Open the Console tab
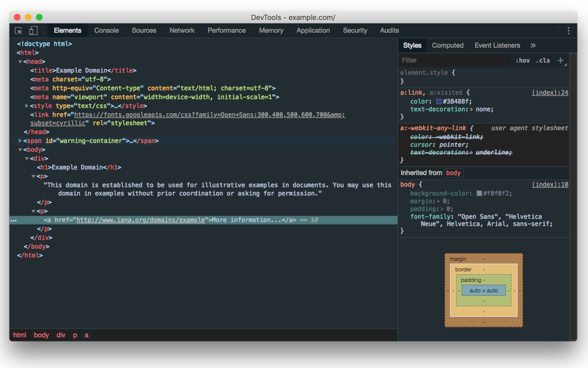 (x=107, y=31)
